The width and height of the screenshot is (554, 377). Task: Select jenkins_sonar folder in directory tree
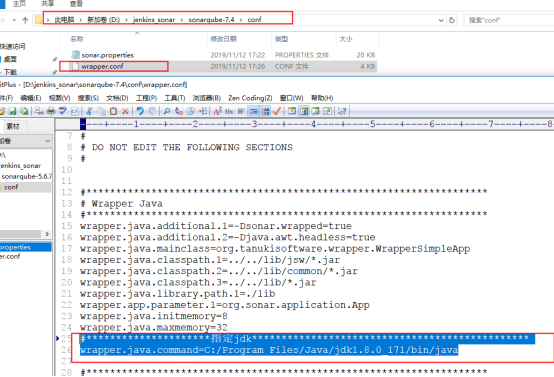20,166
